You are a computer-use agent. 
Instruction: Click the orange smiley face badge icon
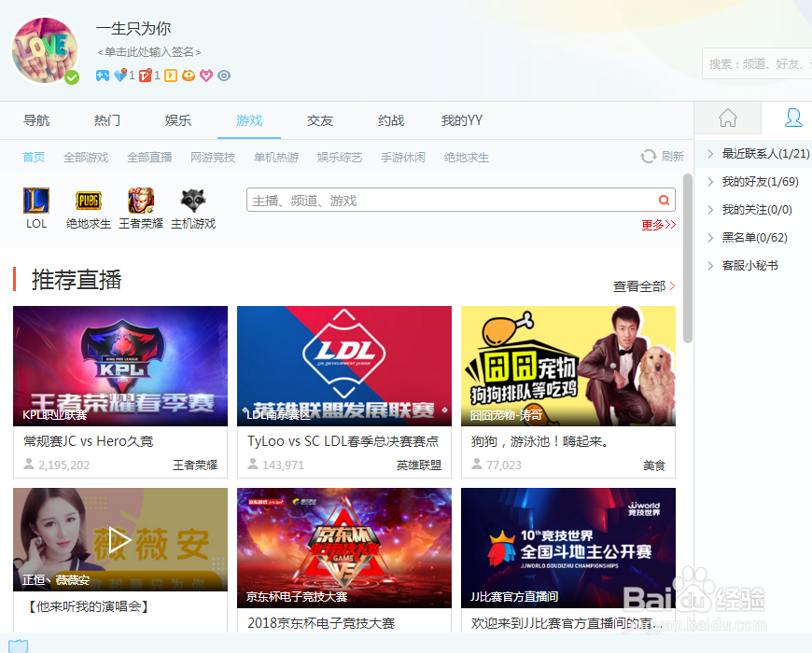point(189,76)
